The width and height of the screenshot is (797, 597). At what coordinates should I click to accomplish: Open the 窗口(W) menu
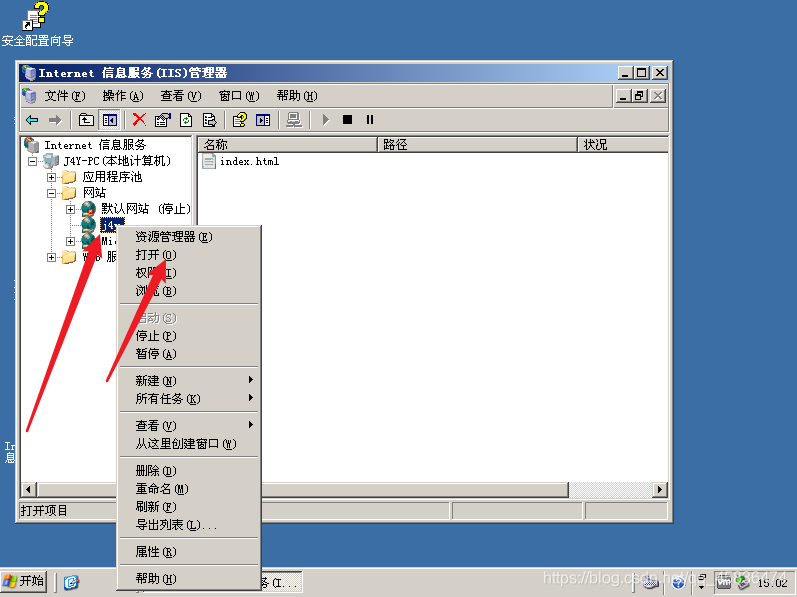pos(239,96)
